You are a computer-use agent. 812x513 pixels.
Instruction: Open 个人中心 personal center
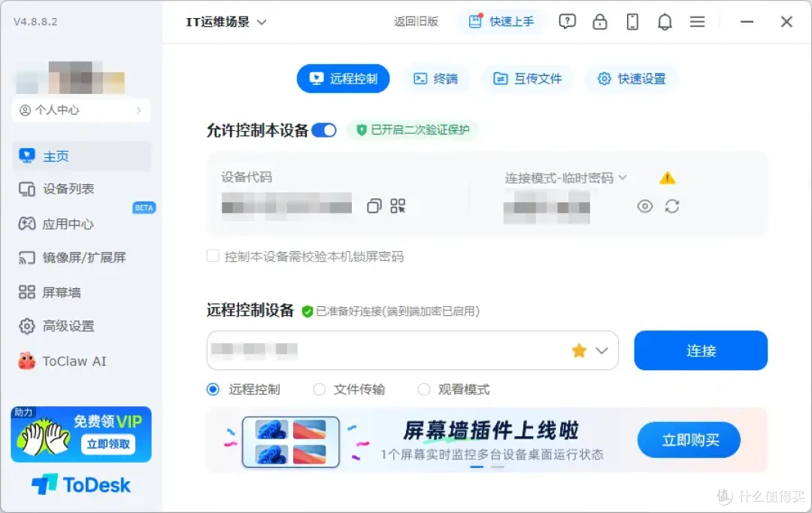coord(81,110)
